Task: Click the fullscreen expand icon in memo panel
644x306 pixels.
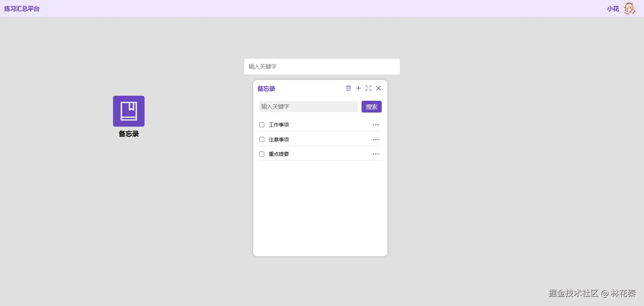Action: (x=369, y=88)
